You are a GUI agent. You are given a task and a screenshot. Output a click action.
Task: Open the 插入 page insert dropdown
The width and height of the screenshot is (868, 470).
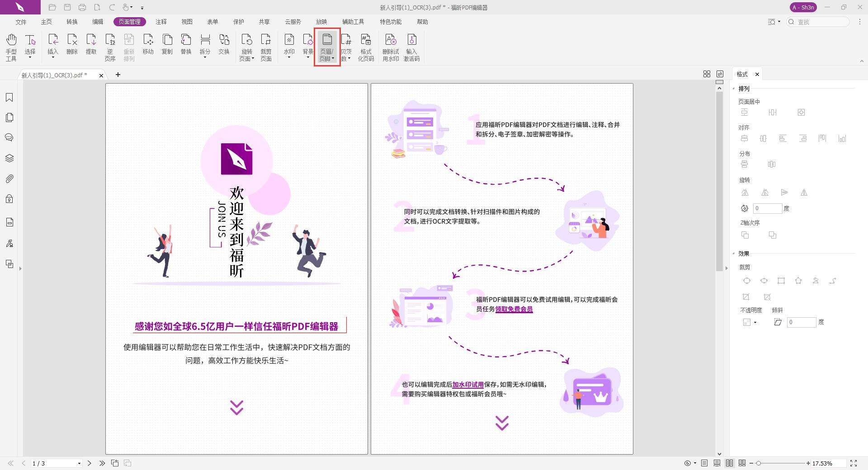click(x=52, y=47)
